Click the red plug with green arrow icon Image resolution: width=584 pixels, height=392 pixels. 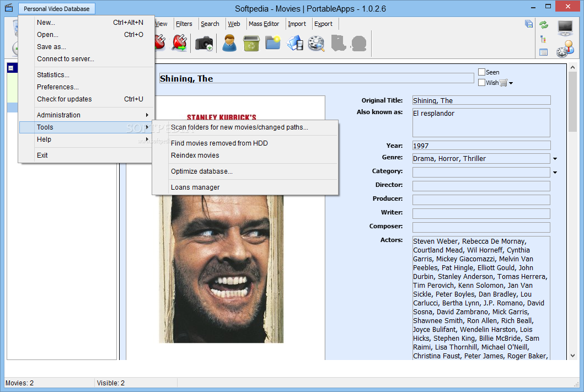tap(179, 43)
